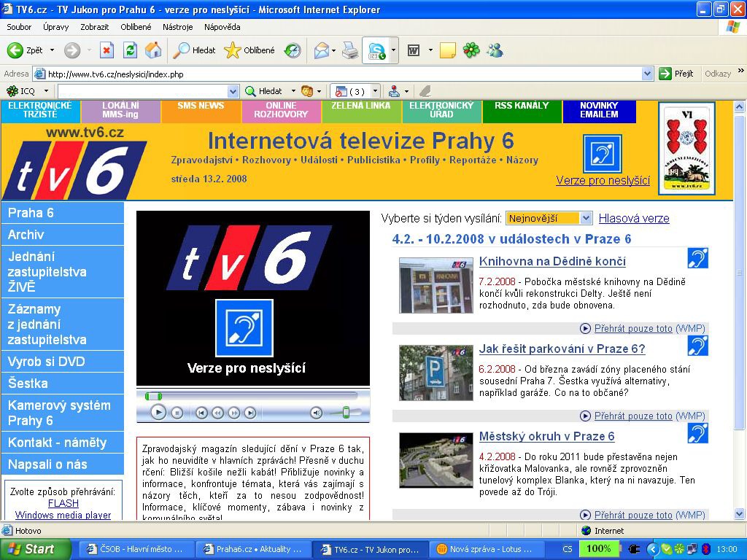Open the RSS KANÁLY tab
This screenshot has width=747, height=560.
[x=522, y=111]
